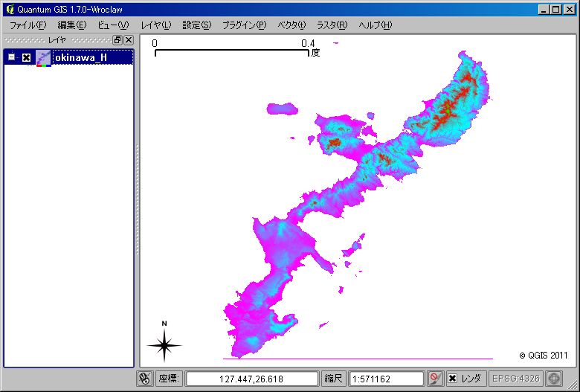The height and width of the screenshot is (392, 580).
Task: Open the 設定(S) menu
Action: pos(197,25)
